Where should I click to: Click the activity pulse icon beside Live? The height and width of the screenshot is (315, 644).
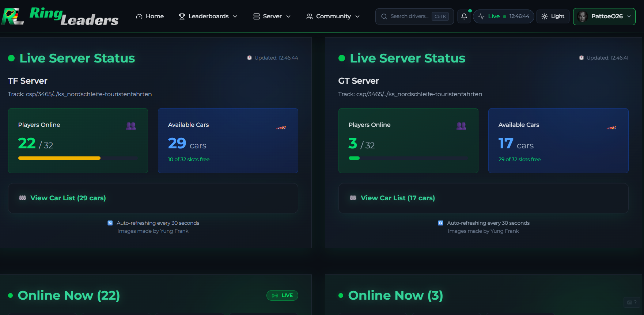[481, 16]
